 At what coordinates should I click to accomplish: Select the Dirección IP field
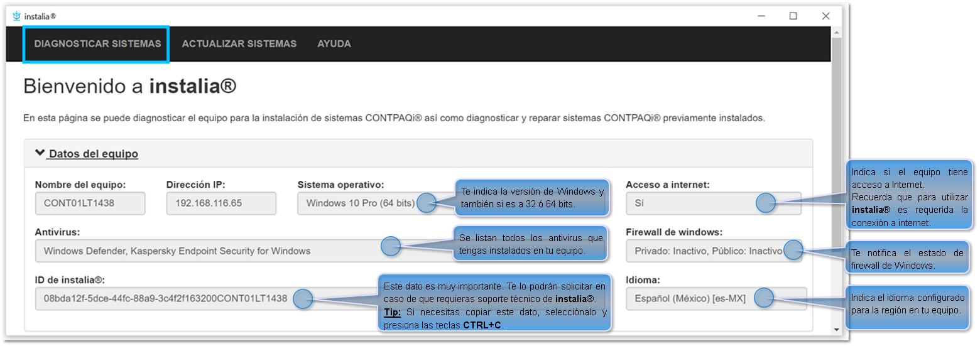point(221,203)
